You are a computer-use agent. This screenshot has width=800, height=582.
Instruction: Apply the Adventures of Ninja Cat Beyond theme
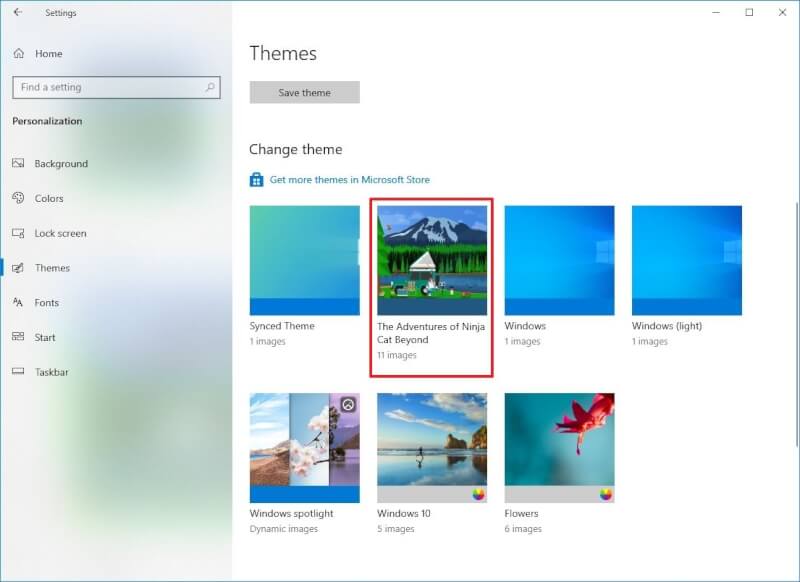(x=432, y=260)
